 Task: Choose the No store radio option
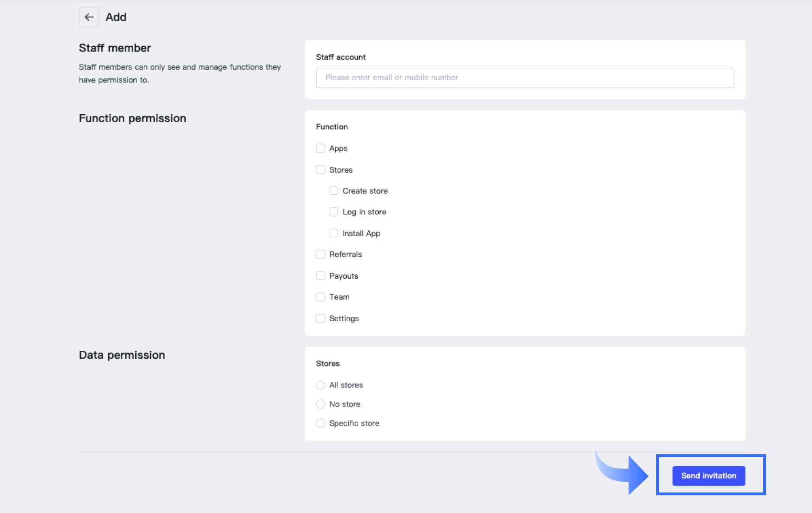(321, 404)
